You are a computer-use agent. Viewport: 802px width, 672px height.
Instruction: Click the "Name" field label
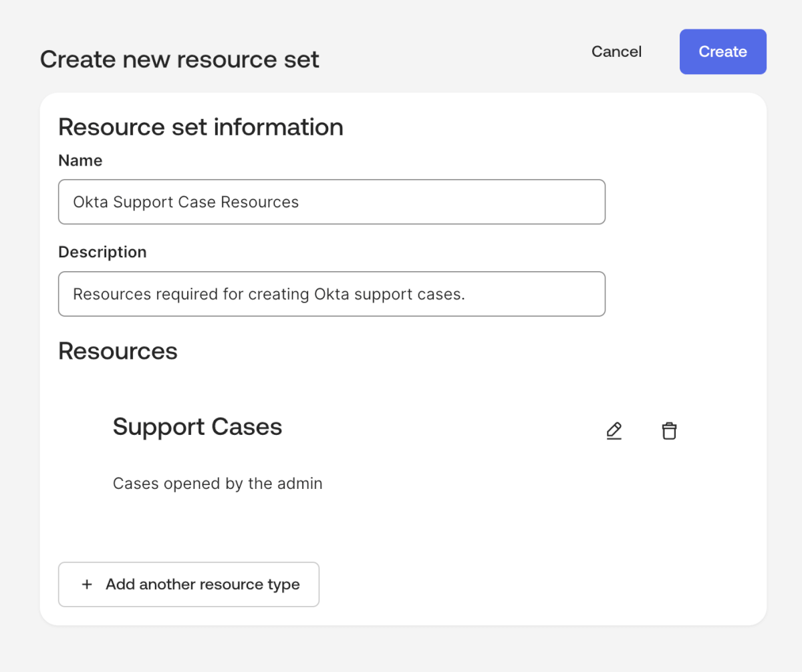[x=80, y=160]
